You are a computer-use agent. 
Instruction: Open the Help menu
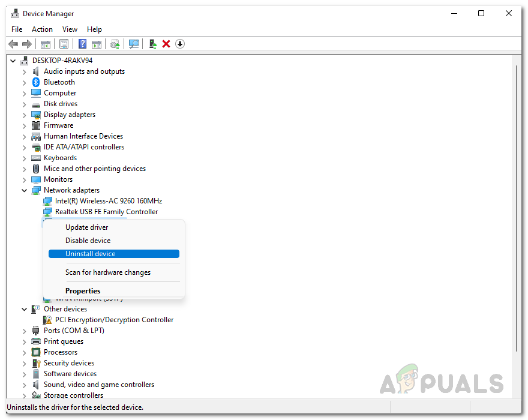94,29
